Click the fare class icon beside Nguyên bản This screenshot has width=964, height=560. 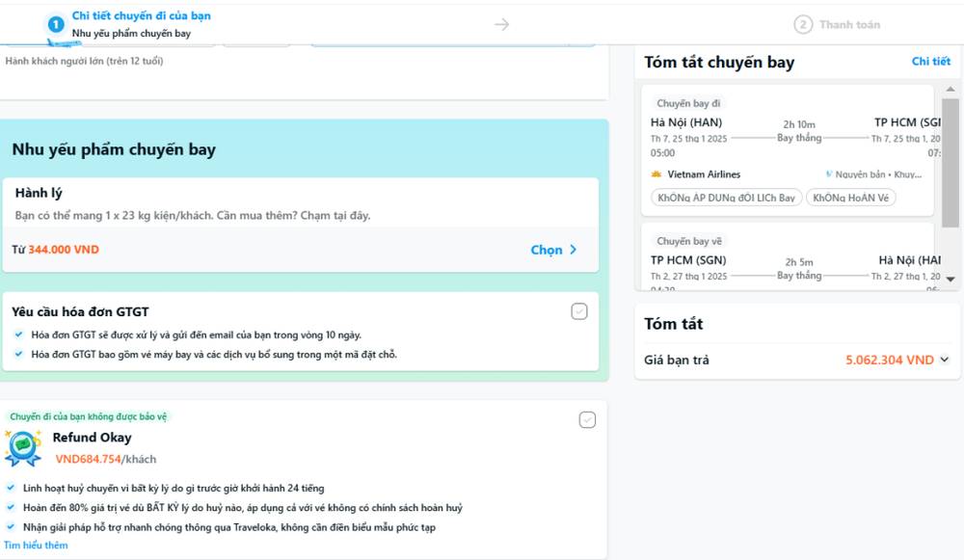[x=829, y=174]
